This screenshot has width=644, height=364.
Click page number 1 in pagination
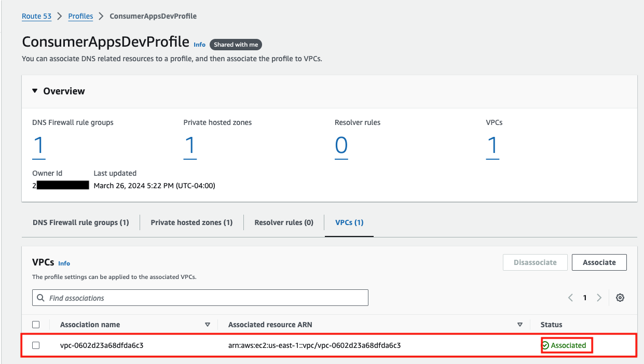(x=585, y=298)
